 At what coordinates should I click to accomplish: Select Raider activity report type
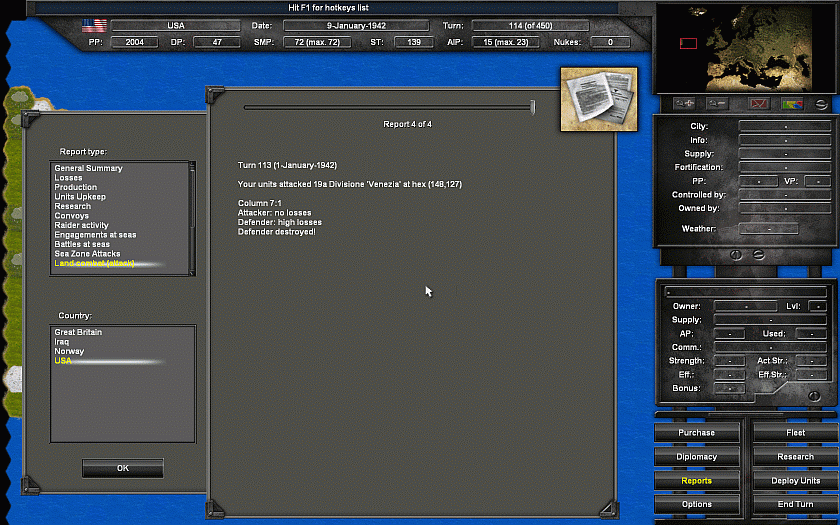coord(81,226)
